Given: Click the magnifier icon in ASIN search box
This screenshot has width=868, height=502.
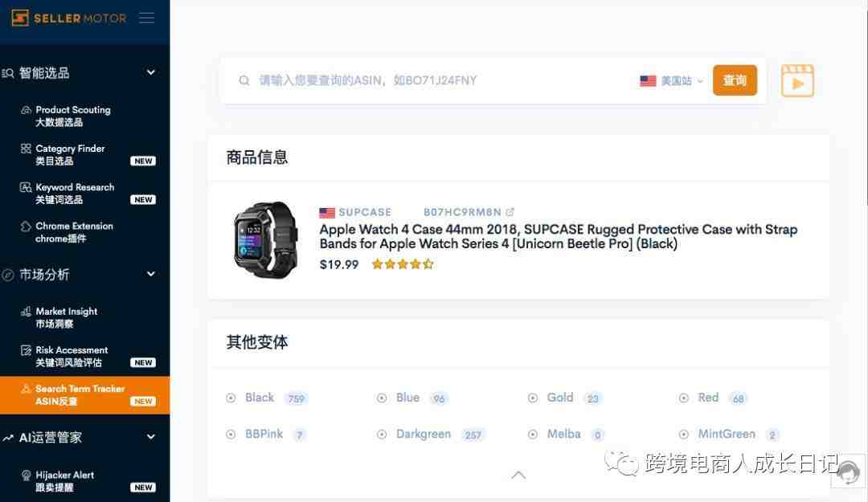Looking at the screenshot, I should pyautogui.click(x=244, y=81).
